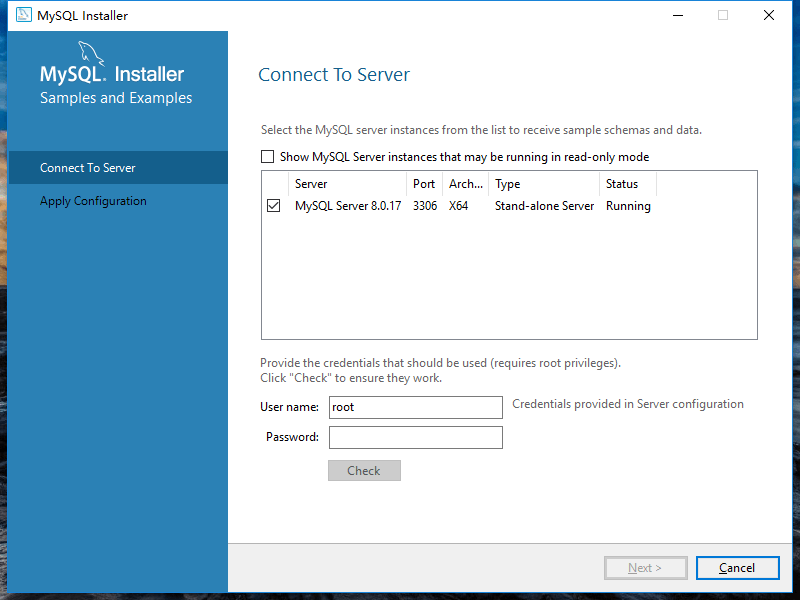Focus the User name input field
800x600 pixels.
pos(416,407)
